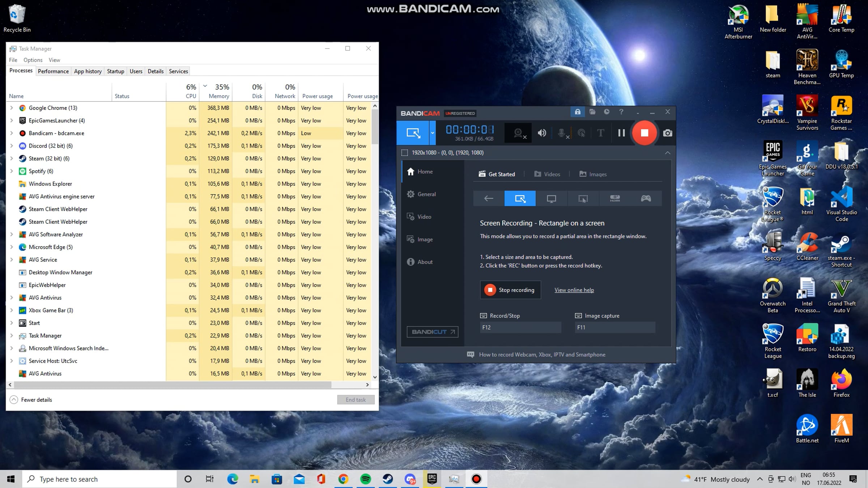The image size is (868, 488).
Task: Select Bandicam fullscreen recording mode icon
Action: point(551,198)
